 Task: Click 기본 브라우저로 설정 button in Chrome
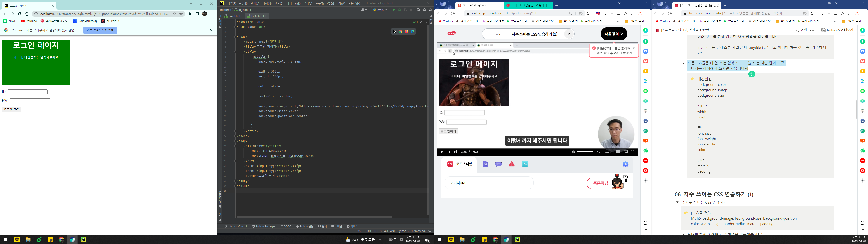[x=100, y=30]
